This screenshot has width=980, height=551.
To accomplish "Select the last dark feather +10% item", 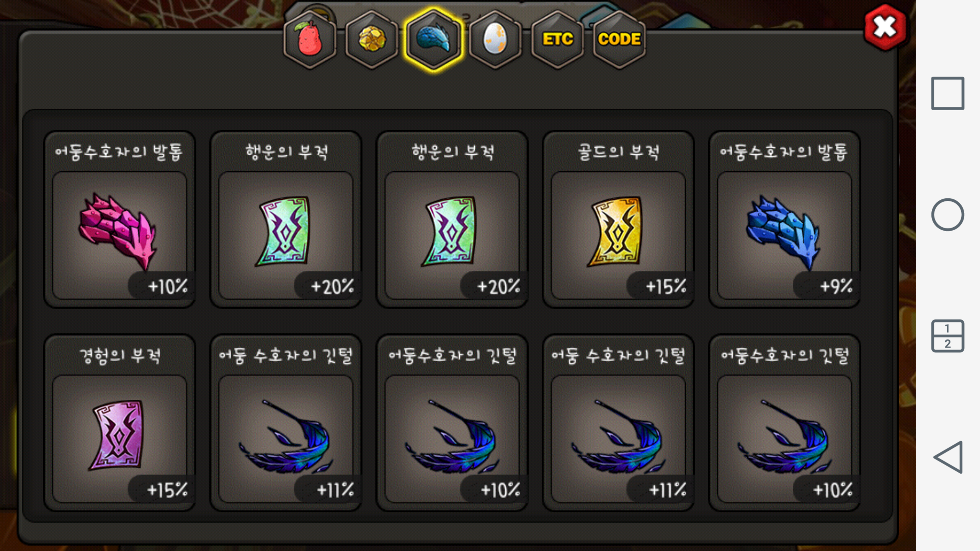I will (x=784, y=423).
